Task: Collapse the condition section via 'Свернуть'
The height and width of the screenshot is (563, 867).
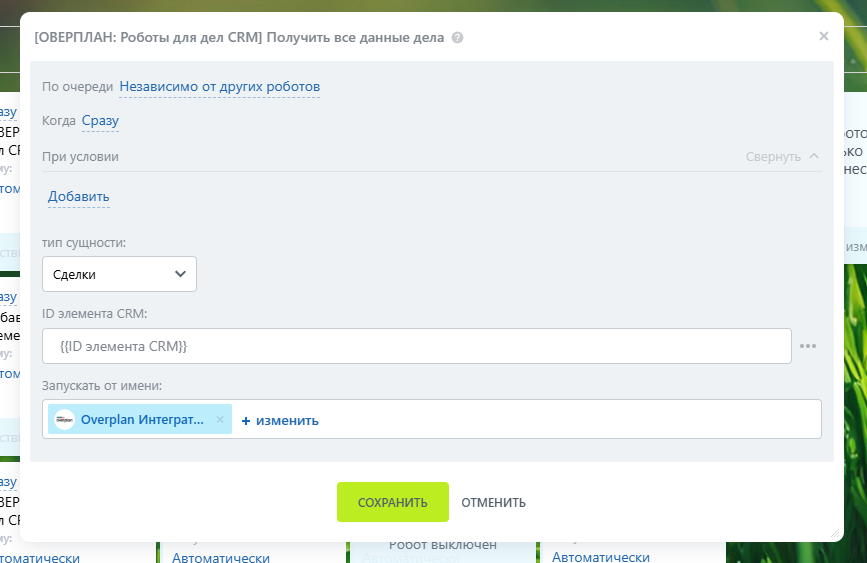Action: [773, 157]
